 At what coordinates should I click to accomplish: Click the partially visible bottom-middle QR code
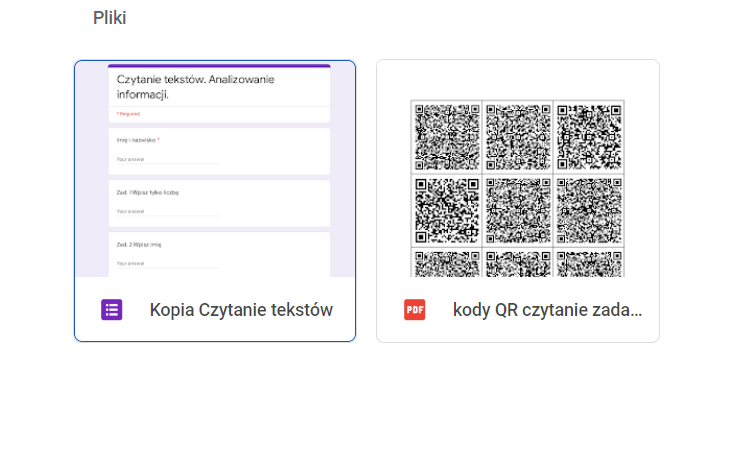(x=517, y=263)
